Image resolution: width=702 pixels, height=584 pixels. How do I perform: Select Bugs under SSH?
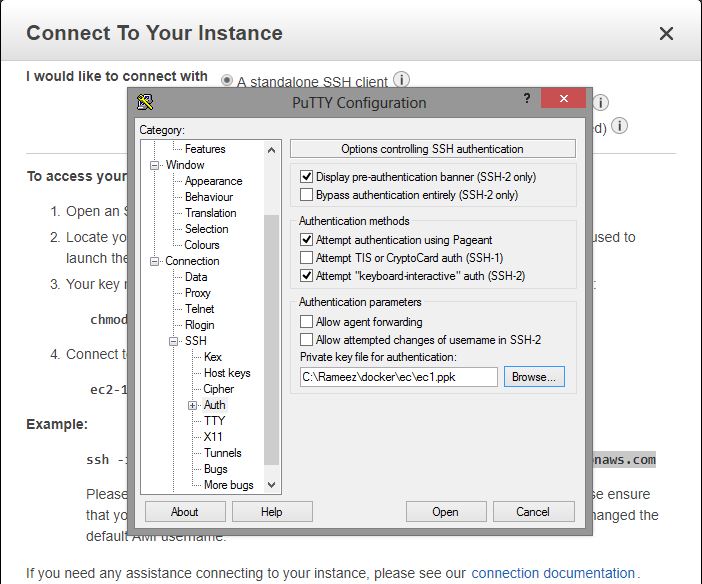point(215,469)
